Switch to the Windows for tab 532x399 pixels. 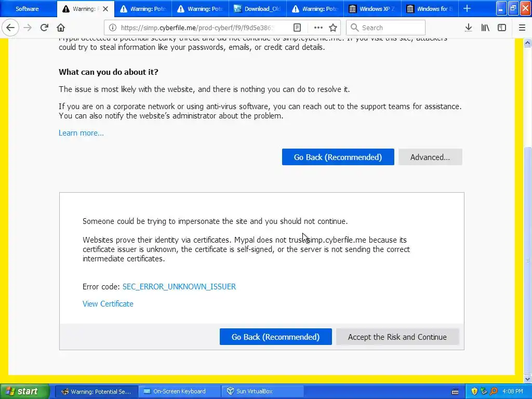(430, 9)
